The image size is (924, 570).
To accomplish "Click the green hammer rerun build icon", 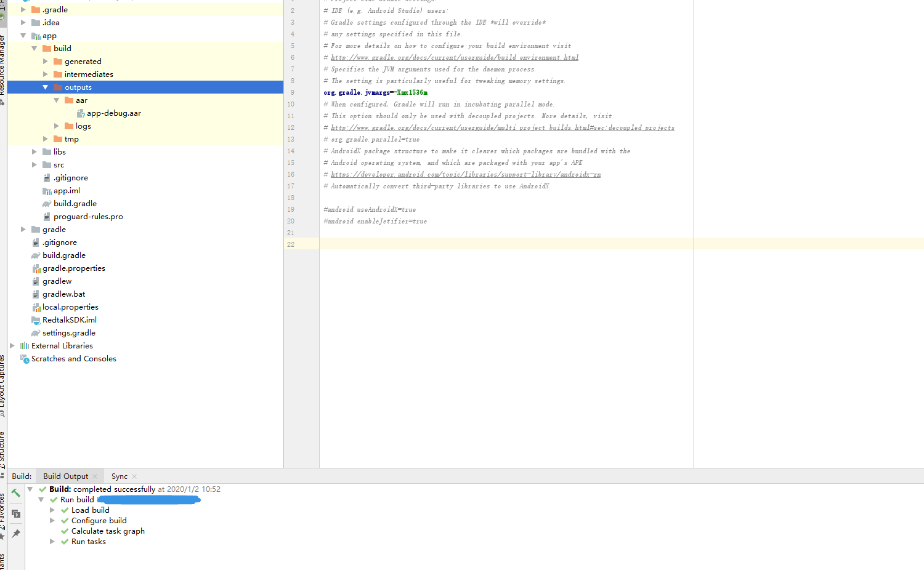I will pyautogui.click(x=16, y=492).
